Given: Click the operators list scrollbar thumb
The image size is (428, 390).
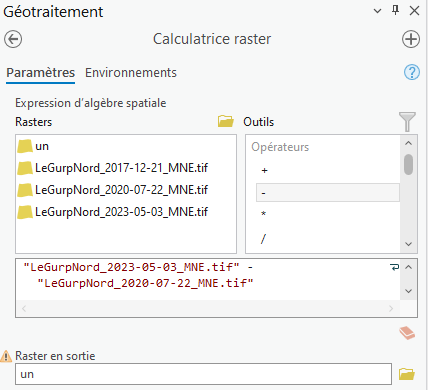Looking at the screenshot, I should pyautogui.click(x=408, y=164).
